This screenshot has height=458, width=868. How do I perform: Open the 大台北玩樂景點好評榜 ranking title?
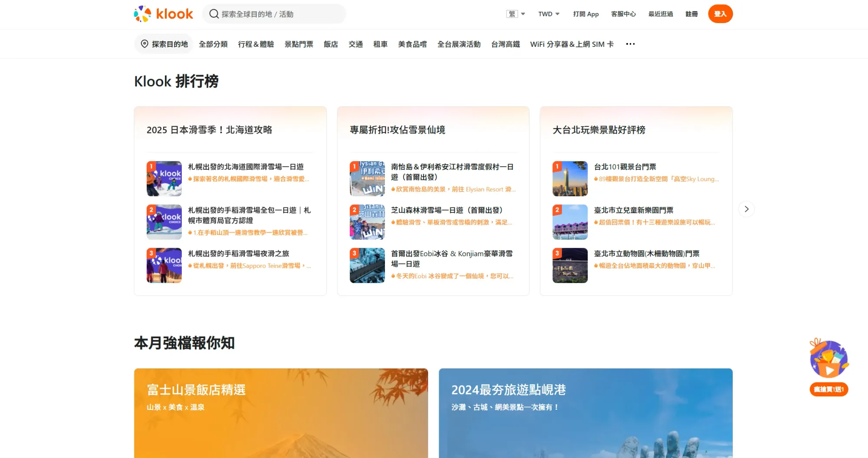(598, 130)
